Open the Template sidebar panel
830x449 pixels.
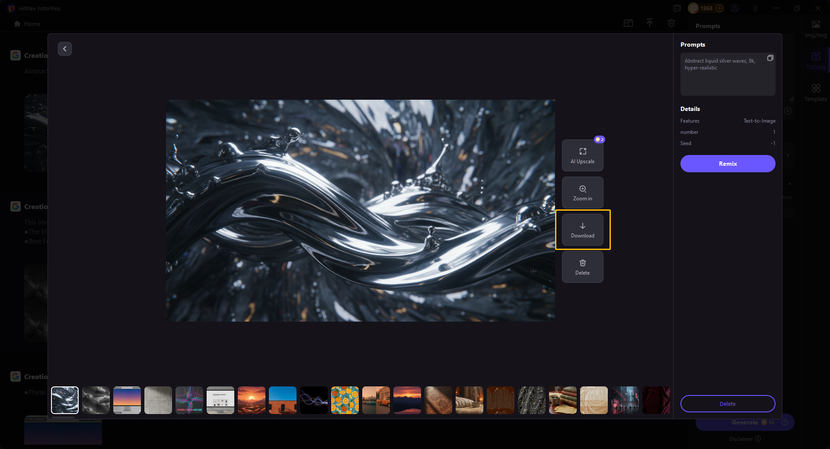(816, 92)
